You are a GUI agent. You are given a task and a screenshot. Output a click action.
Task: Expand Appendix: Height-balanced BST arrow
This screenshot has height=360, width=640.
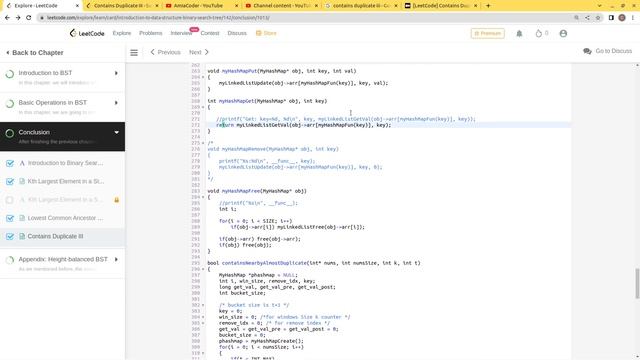(116, 260)
